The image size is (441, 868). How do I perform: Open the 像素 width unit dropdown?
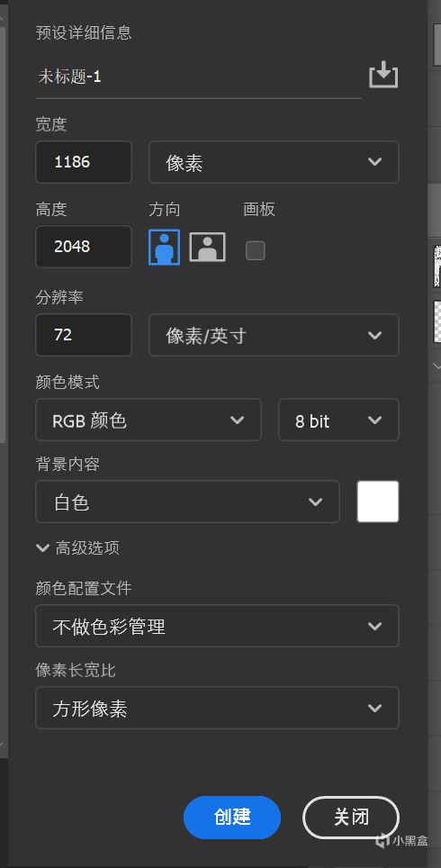coord(274,162)
